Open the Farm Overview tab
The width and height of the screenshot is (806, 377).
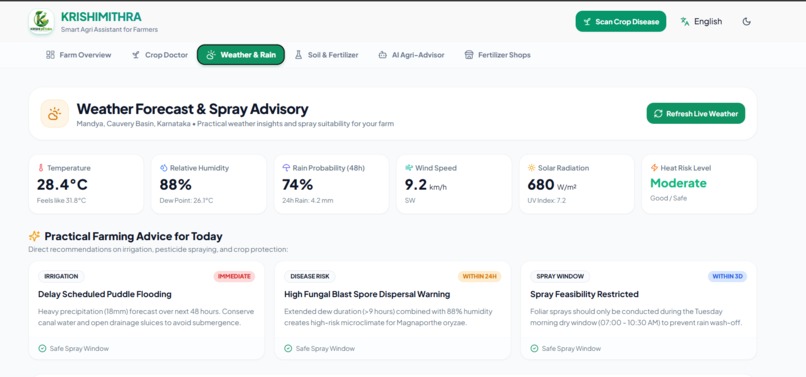79,55
